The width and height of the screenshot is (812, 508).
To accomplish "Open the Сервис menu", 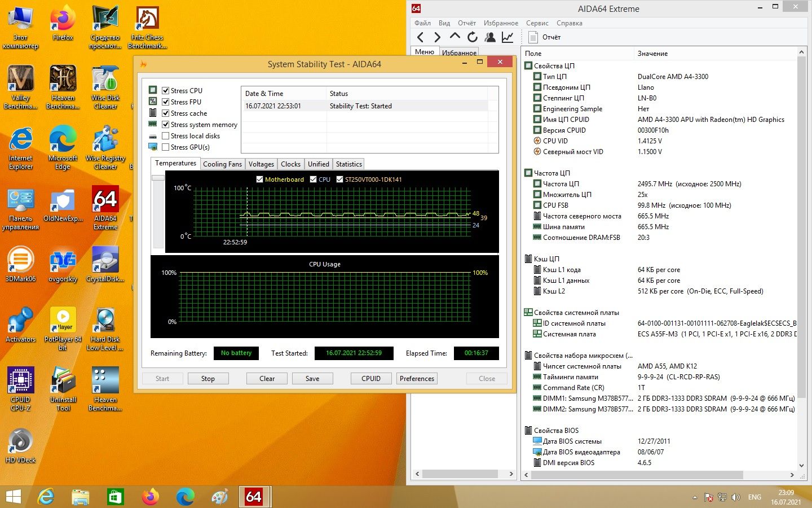I will (537, 23).
